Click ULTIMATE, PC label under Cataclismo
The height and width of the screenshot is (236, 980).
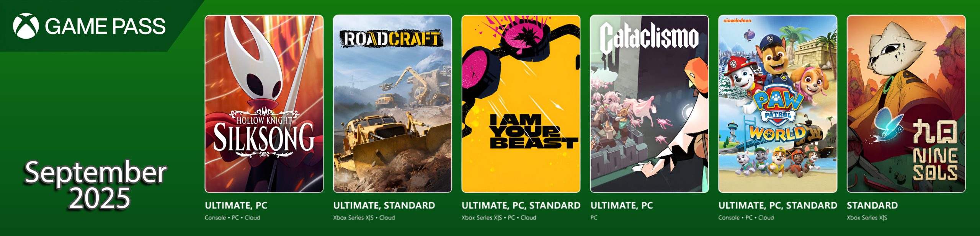(x=621, y=205)
